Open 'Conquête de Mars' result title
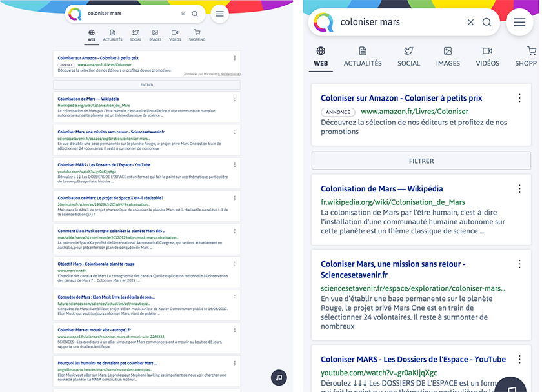Screen dimensions: 542x392 106,297
